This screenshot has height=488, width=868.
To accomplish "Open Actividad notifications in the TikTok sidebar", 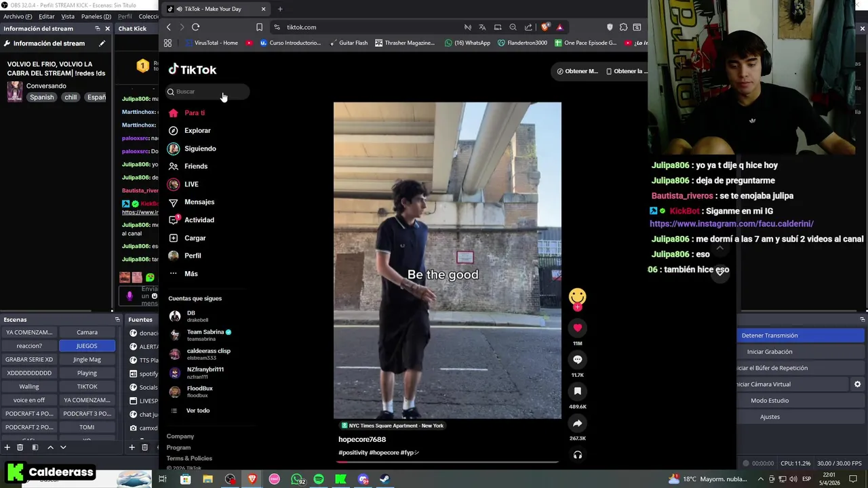I will (199, 220).
